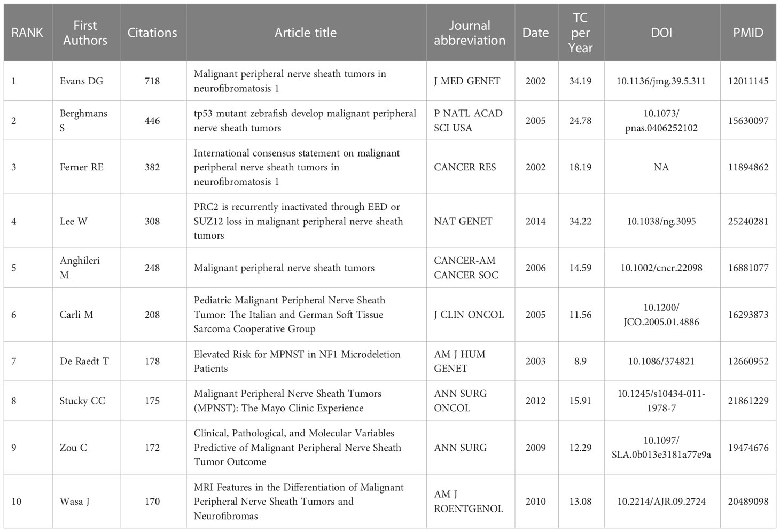Click the TC per Year value 24.78
This screenshot has height=532, width=780.
click(x=580, y=121)
